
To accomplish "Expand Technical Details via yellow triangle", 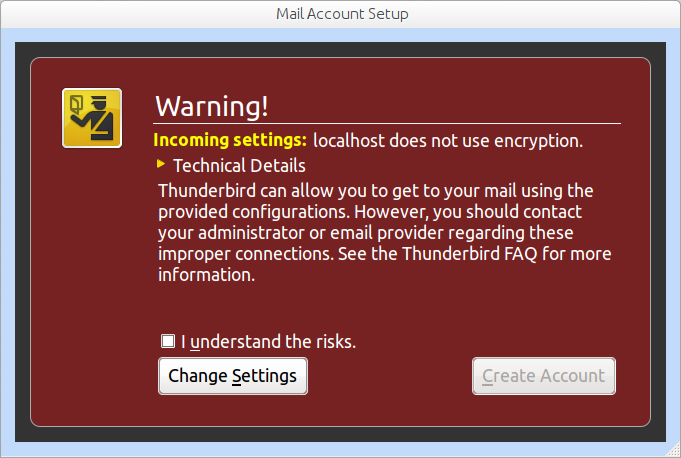I will [161, 164].
